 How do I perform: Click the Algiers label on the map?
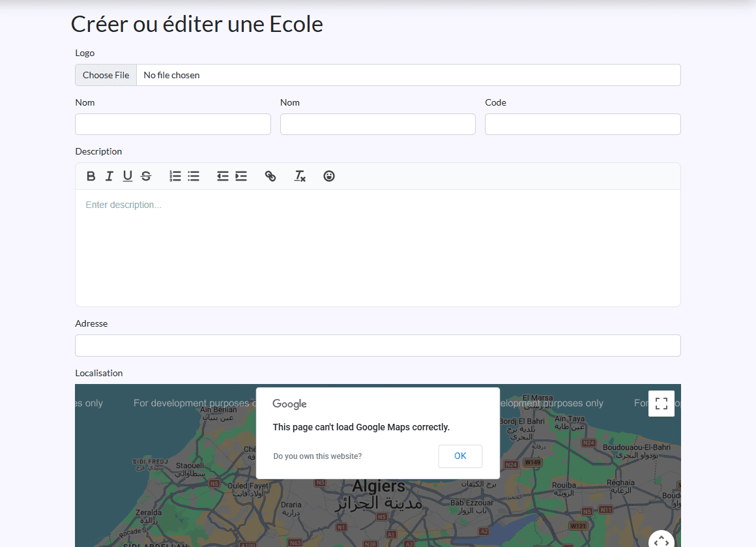(379, 486)
